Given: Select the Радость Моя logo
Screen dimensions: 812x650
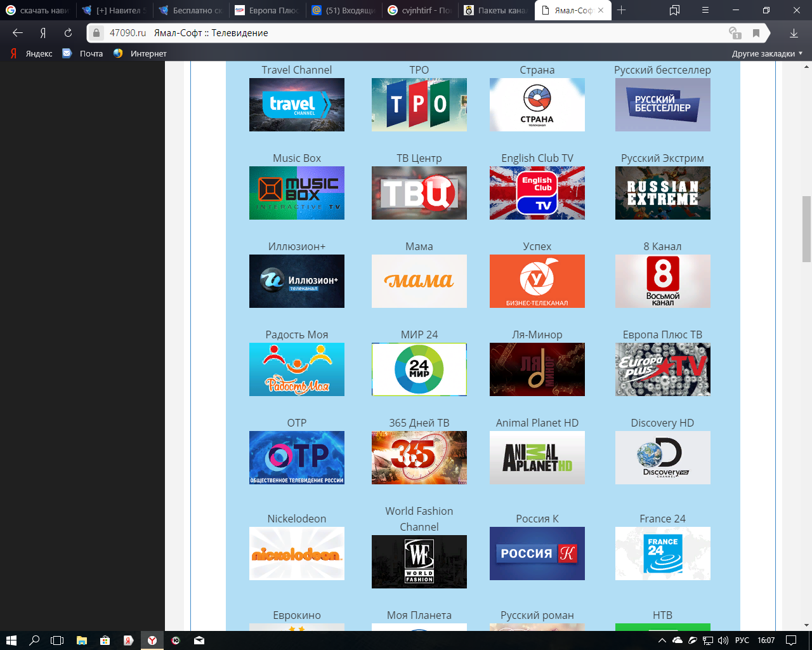Looking at the screenshot, I should 297,369.
